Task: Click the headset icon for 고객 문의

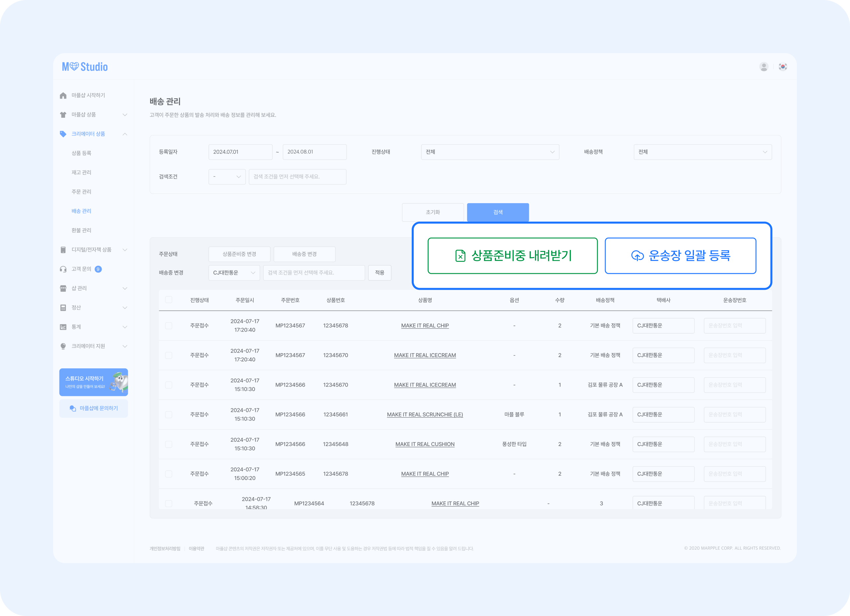Action: (x=63, y=269)
